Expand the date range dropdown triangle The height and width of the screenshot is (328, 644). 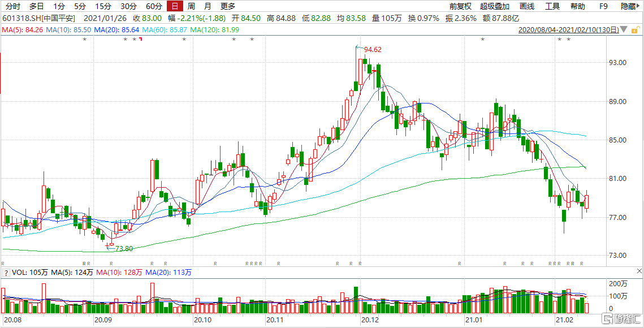pos(624,29)
